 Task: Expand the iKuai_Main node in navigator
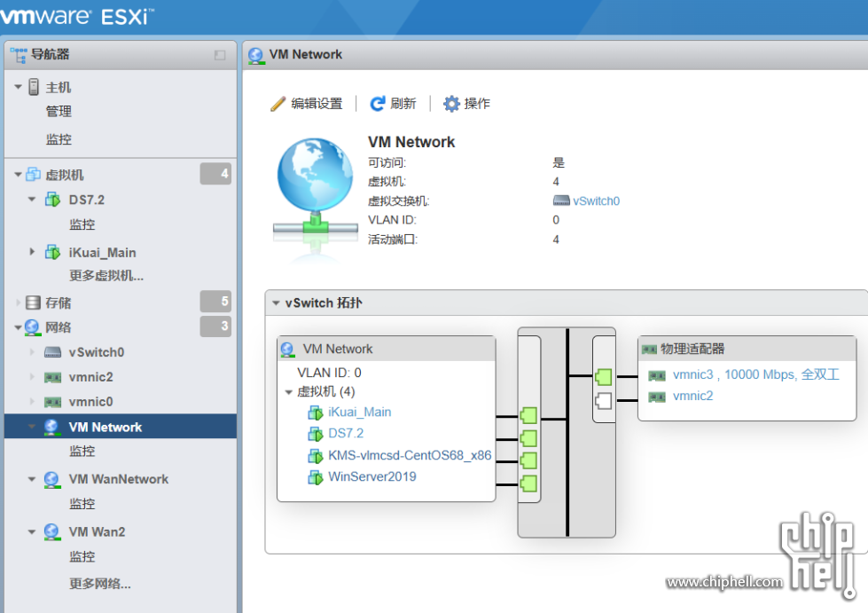click(32, 252)
